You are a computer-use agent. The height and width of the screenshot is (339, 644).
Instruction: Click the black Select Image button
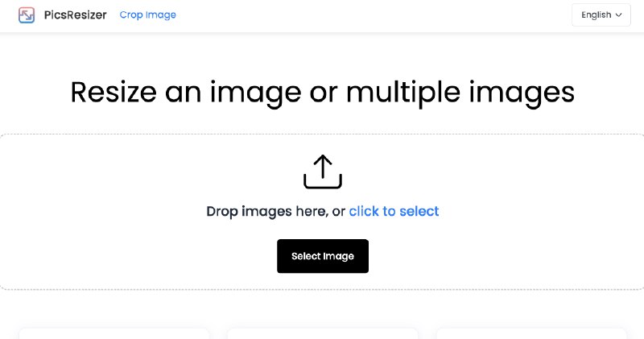[323, 256]
